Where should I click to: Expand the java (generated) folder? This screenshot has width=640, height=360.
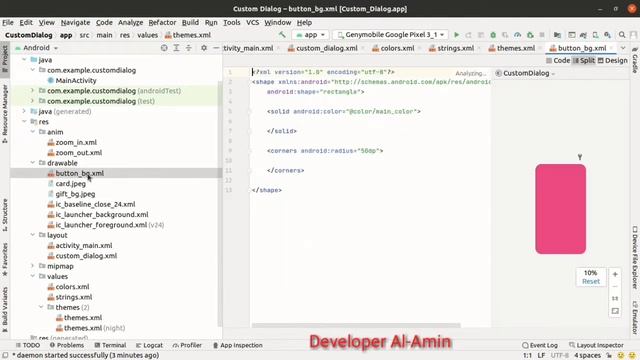(24, 111)
